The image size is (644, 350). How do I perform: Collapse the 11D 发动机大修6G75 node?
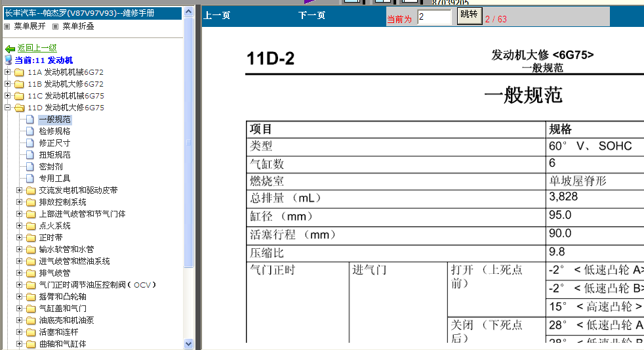click(x=7, y=107)
